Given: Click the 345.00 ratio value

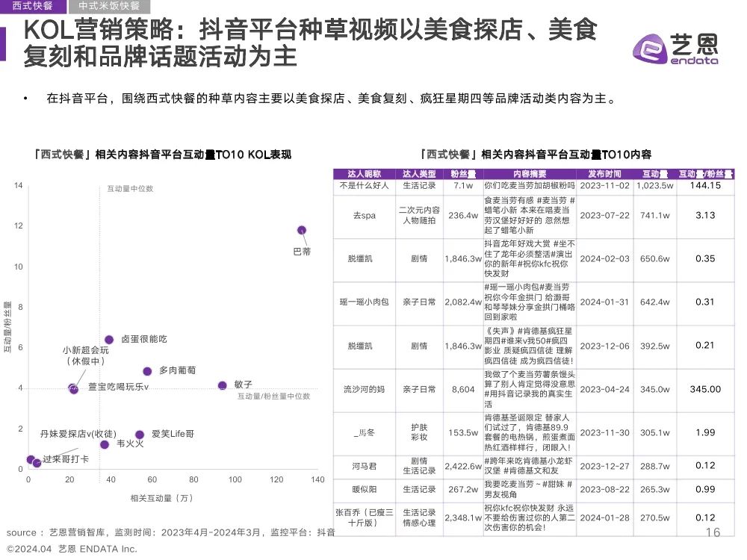Looking at the screenshot, I should click(706, 390).
